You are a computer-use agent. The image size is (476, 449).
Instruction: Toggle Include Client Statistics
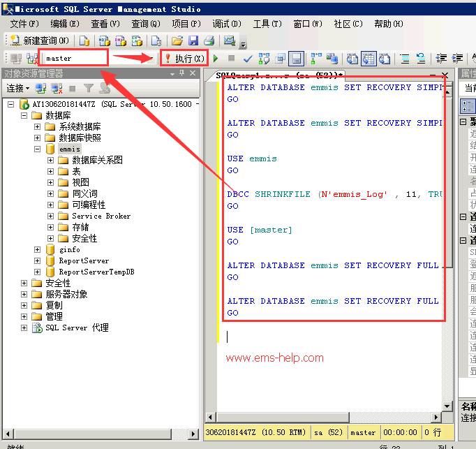[332, 59]
